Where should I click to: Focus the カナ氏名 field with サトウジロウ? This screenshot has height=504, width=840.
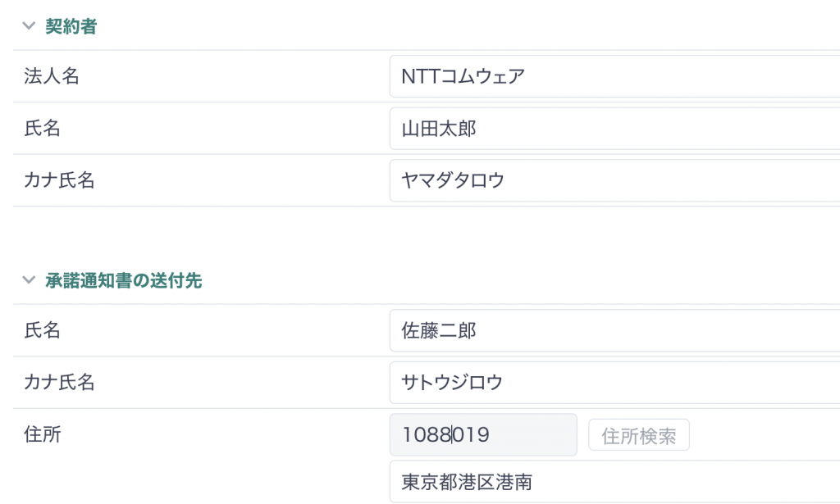pos(614,382)
